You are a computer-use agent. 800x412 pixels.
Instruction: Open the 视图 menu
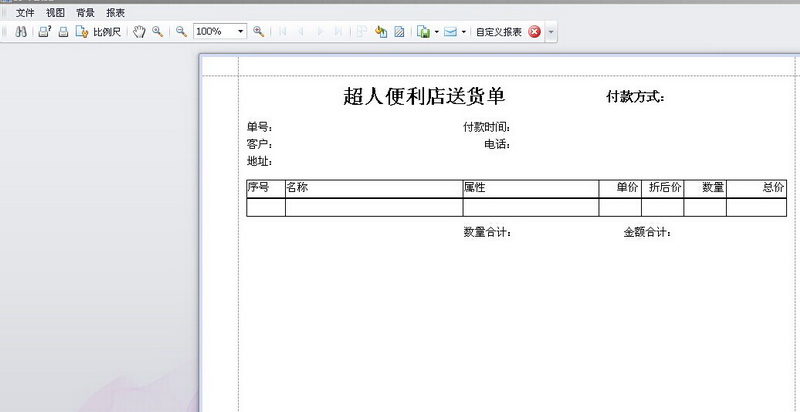click(55, 13)
